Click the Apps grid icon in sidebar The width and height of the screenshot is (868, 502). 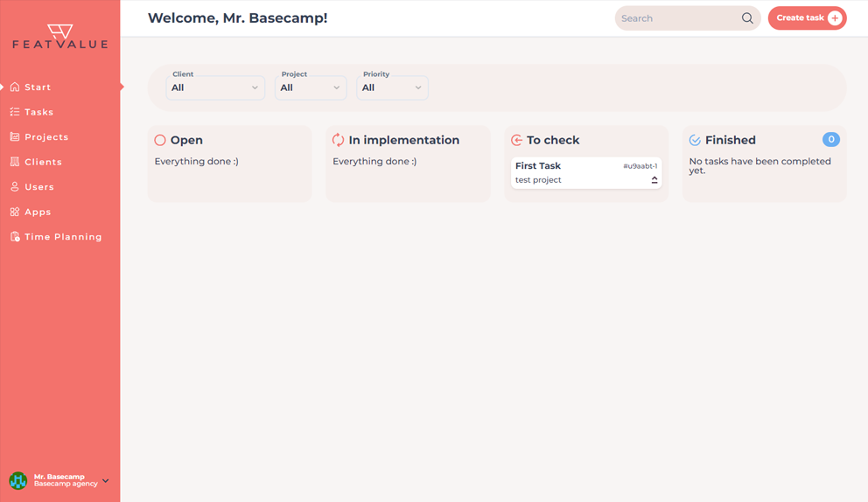click(x=15, y=212)
